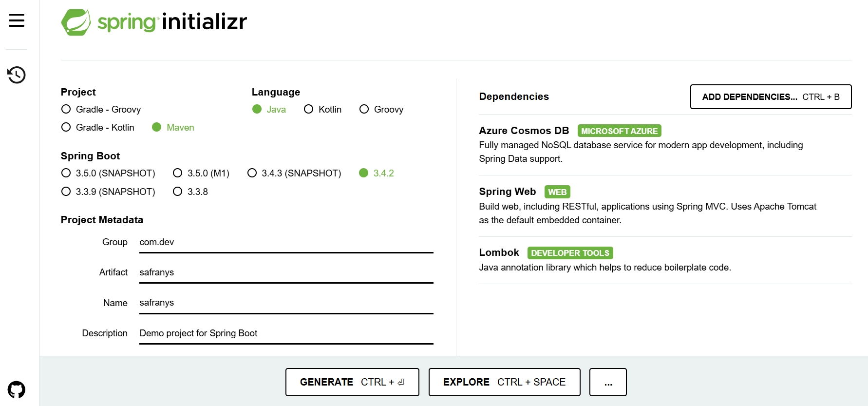Edit the Description field
This screenshot has height=406, width=868.
[286, 333]
